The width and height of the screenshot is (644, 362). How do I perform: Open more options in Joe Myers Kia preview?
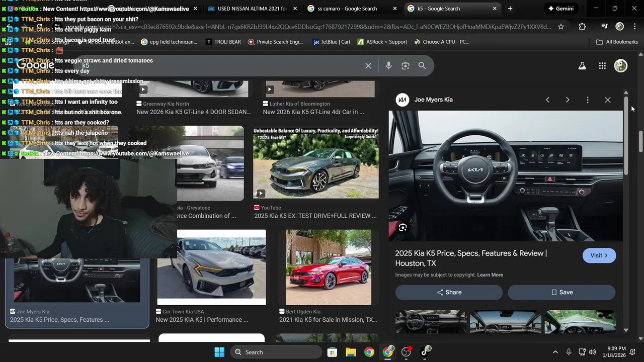click(588, 100)
